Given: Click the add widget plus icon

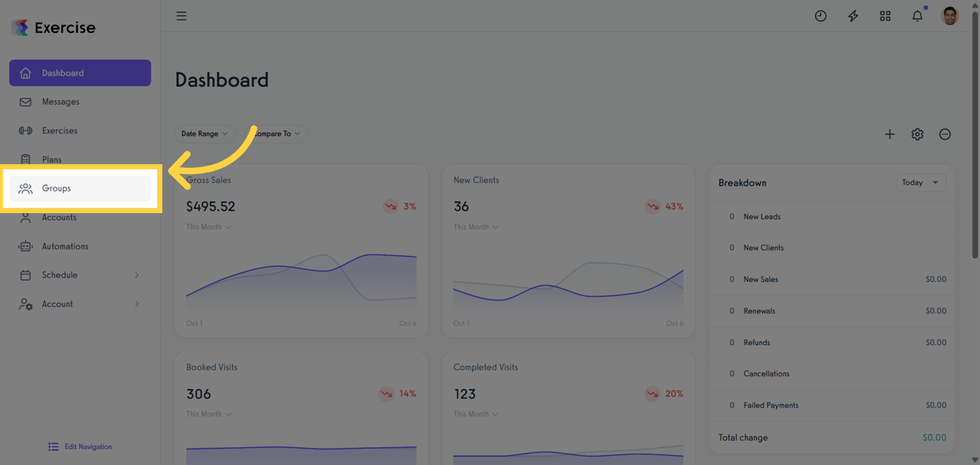Looking at the screenshot, I should [x=890, y=133].
